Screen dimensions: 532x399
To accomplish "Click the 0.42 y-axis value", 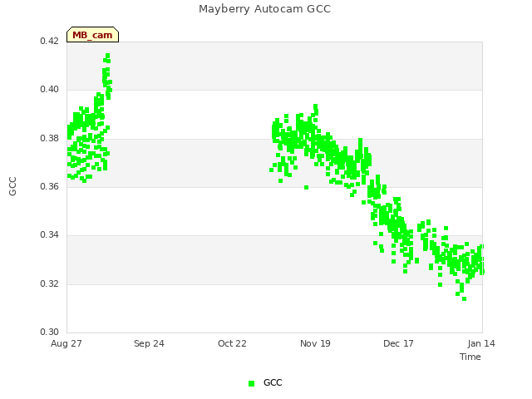I will coord(50,41).
